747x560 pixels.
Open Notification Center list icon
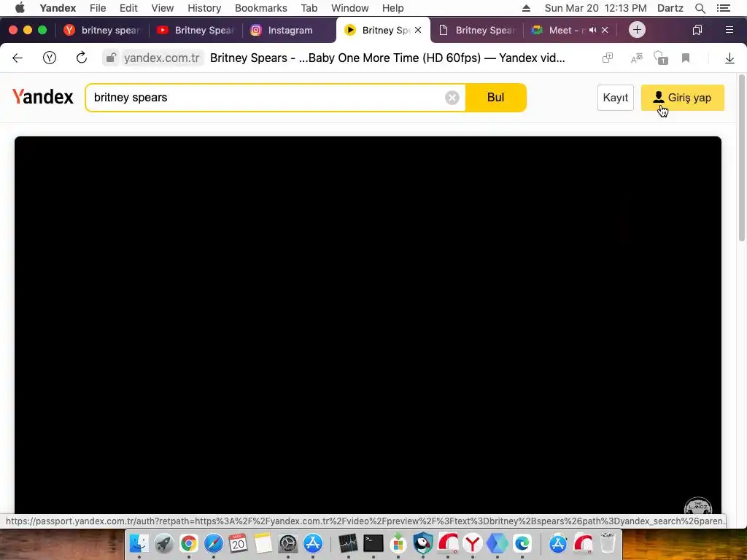[x=723, y=8]
